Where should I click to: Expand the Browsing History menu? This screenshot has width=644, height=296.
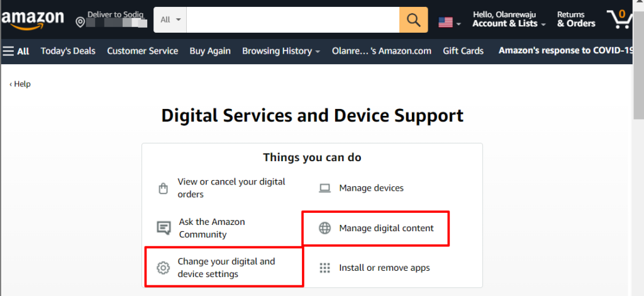[281, 51]
